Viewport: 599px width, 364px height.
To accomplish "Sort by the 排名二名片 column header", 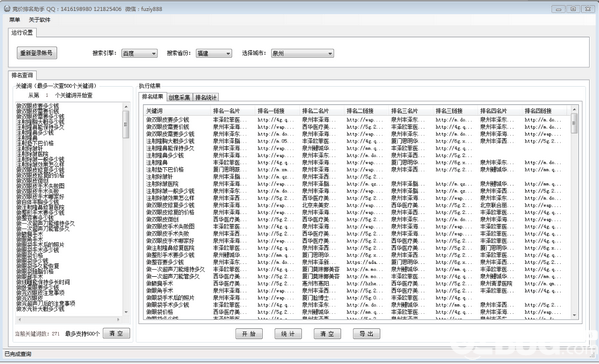I will 322,111.
